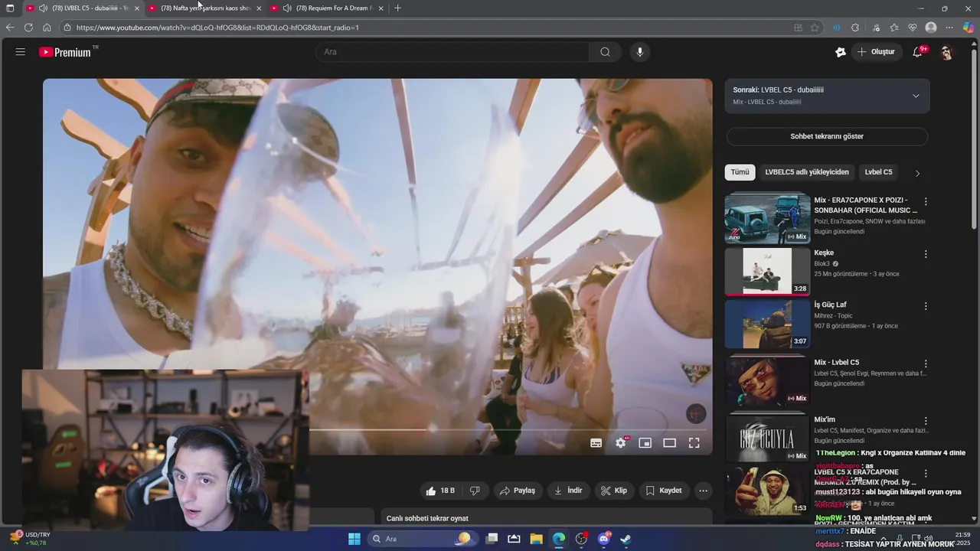
Task: Open Canlı sohbeti tekrar oynat section
Action: pos(547,518)
